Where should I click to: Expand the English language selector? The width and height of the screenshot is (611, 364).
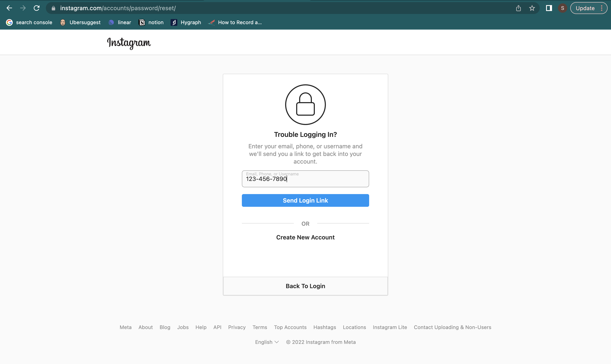point(267,342)
